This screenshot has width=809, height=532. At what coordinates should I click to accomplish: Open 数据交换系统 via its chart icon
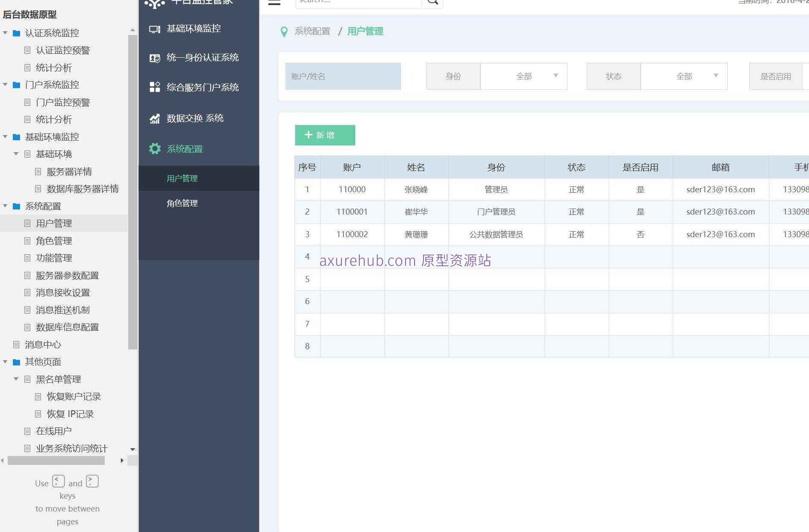(x=155, y=118)
